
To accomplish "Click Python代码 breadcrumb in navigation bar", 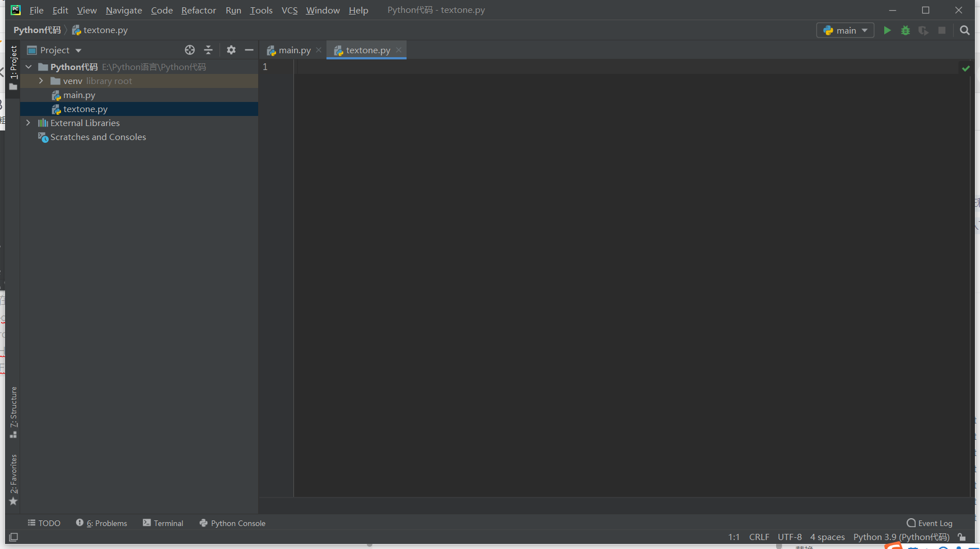I will (37, 30).
